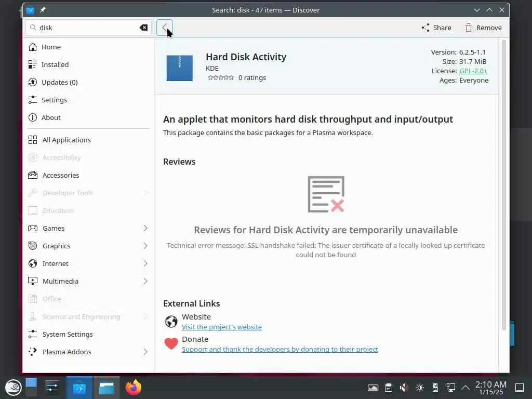Show Installed applications
532x399 pixels.
pos(88,64)
